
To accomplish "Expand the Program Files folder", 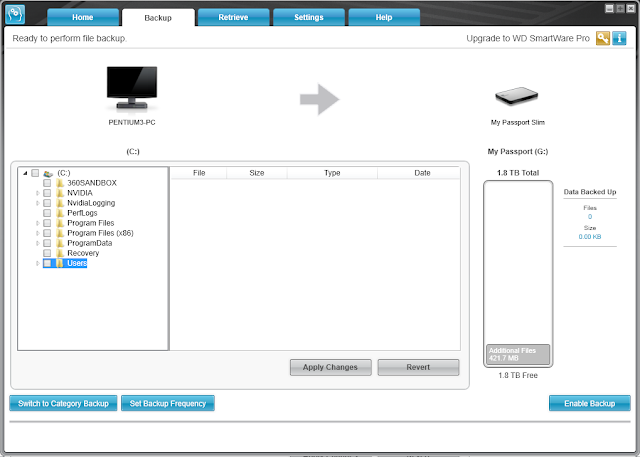I will (x=38, y=223).
